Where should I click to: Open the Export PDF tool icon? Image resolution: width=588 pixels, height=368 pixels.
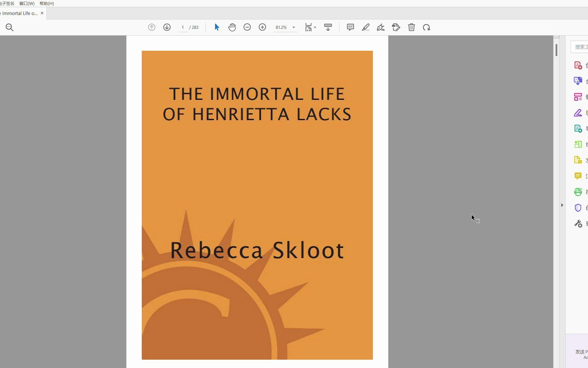(578, 129)
